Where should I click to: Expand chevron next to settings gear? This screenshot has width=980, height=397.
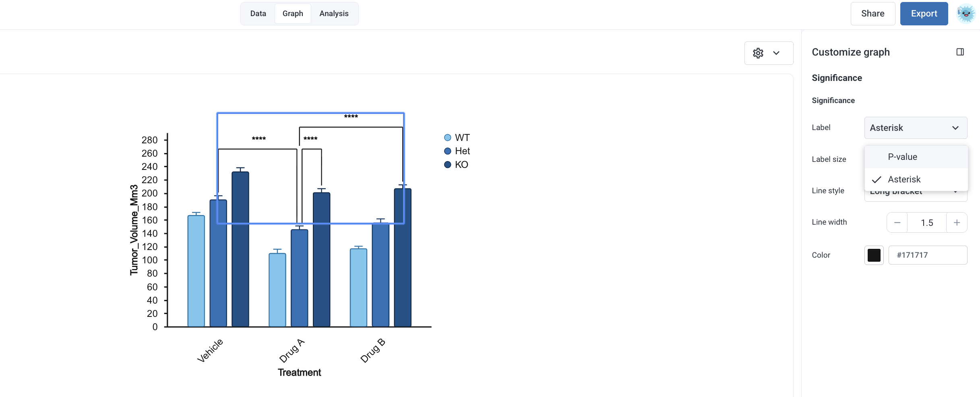[776, 53]
